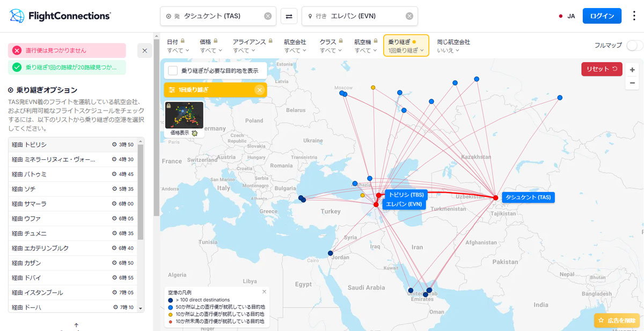The width and height of the screenshot is (644, 331).
Task: Click the エレバン (EVN) map label
Action: click(404, 204)
